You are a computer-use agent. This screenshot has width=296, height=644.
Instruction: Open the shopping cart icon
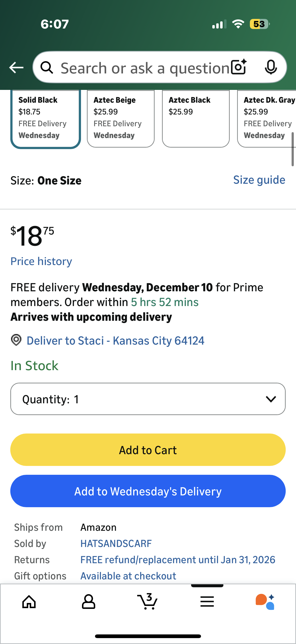148,601
